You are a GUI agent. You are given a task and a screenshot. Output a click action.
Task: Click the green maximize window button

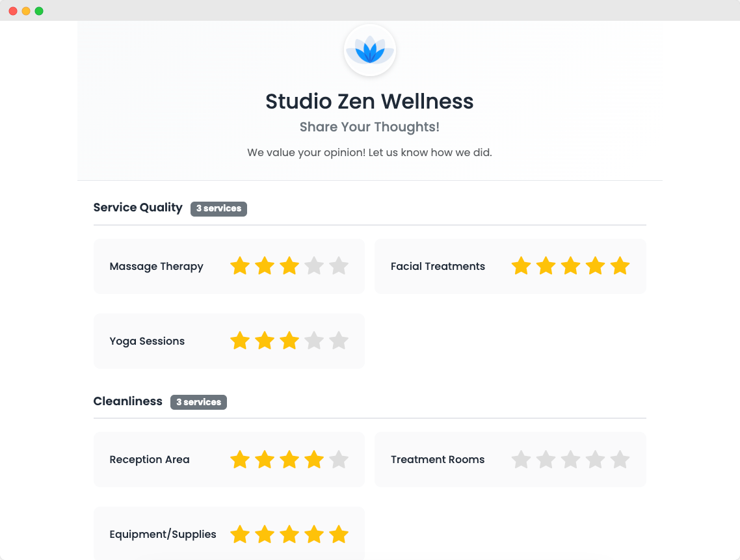[x=39, y=11]
